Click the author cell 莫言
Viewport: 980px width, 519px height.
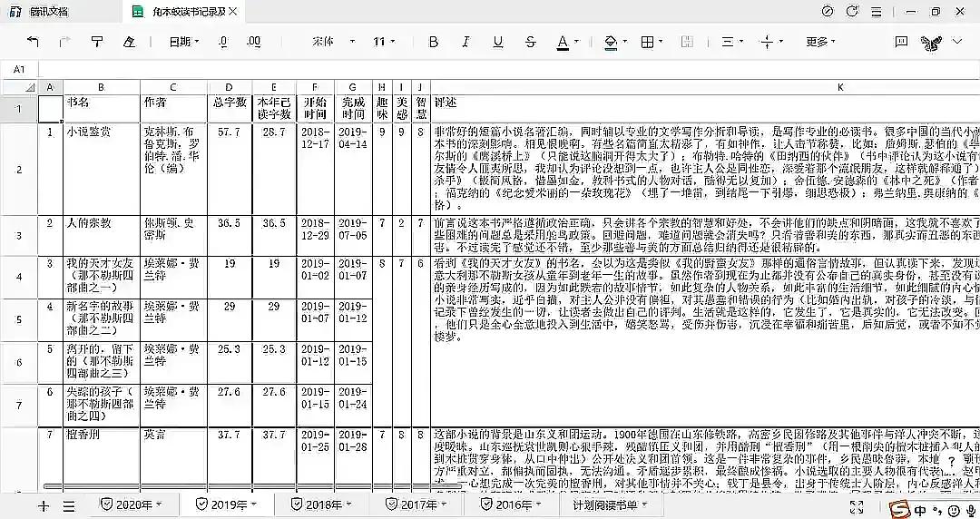pos(173,460)
